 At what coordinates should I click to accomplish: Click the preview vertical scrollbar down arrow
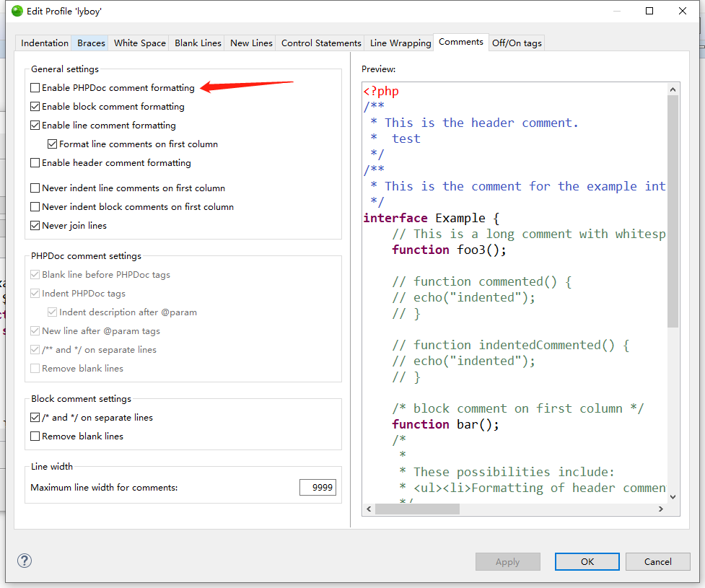(x=673, y=496)
